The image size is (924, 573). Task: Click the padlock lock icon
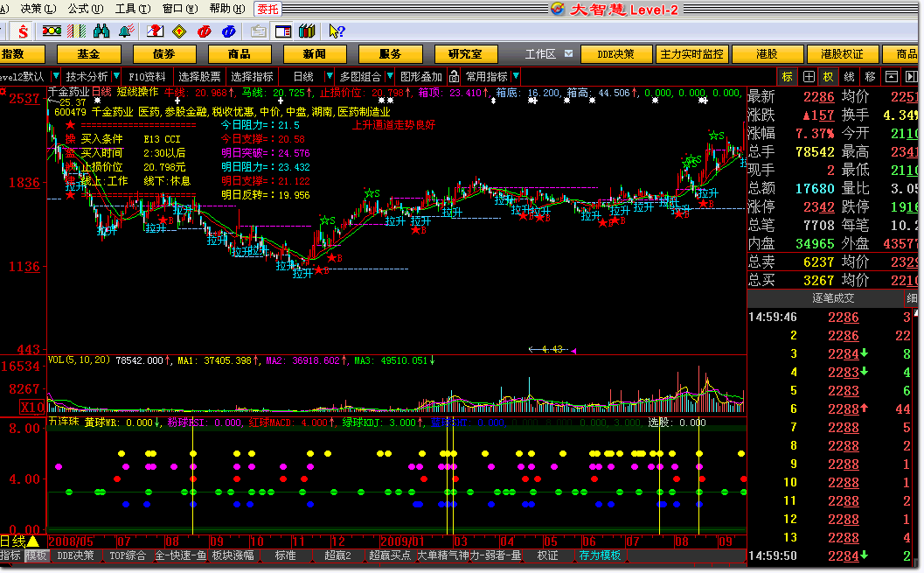[x=454, y=77]
